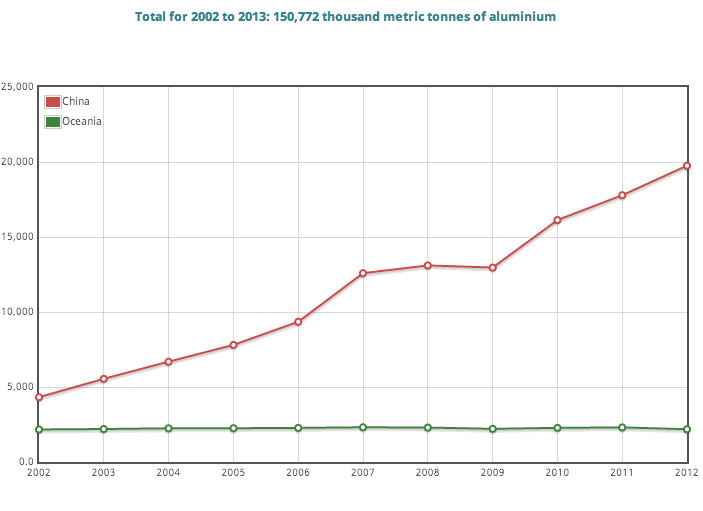703x511 pixels.
Task: Click the China data marker for 2006
Action: click(298, 322)
